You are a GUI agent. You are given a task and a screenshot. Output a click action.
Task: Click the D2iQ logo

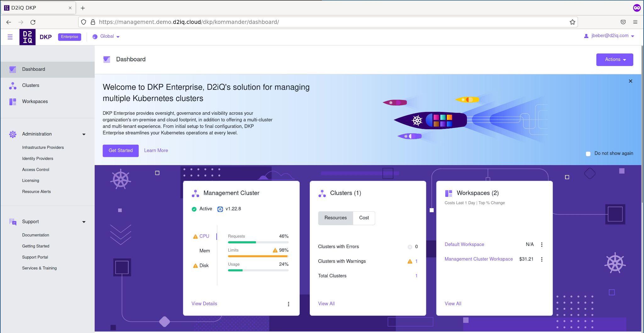tap(27, 37)
